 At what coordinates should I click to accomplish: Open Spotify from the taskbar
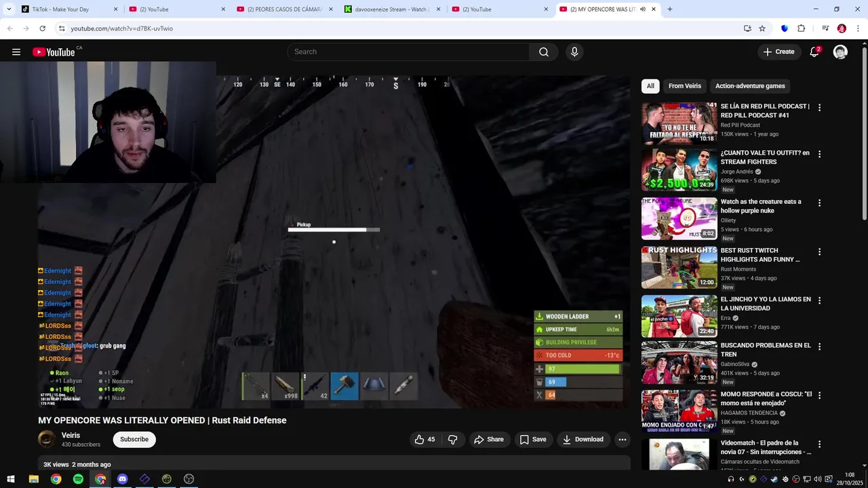78,479
